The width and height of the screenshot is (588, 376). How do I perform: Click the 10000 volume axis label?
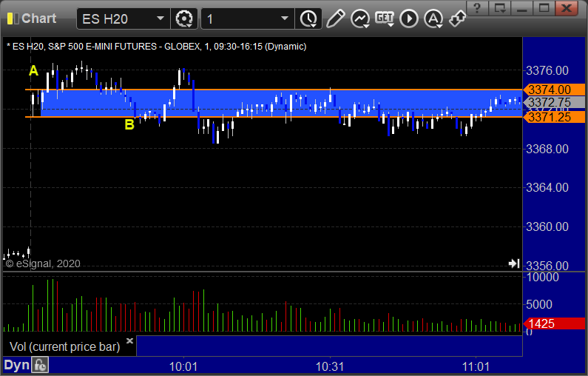pos(543,278)
